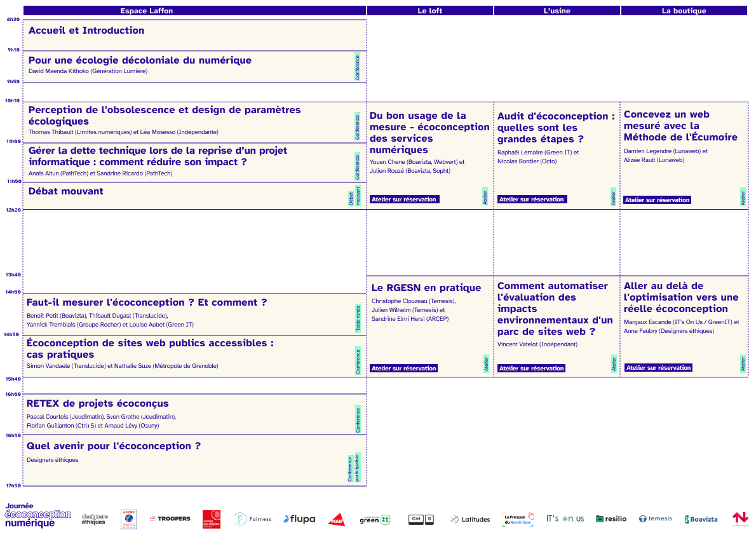Screen dimensions: 756x535
Task: Click 'Atelier sur réservation' under Comment automatiser l'évaluation
Action: point(531,368)
